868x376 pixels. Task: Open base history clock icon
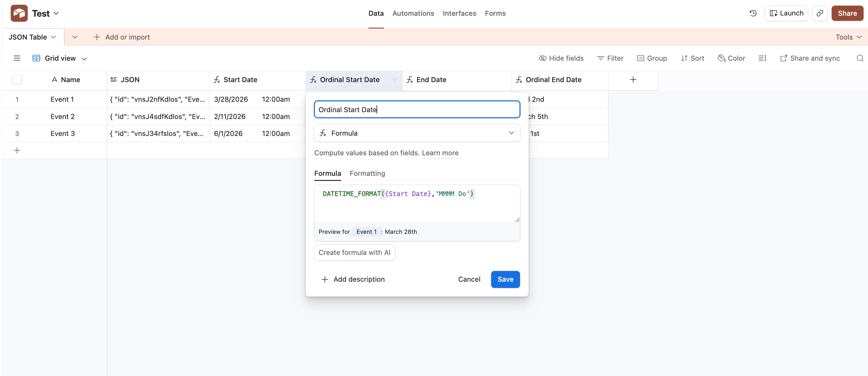(753, 13)
